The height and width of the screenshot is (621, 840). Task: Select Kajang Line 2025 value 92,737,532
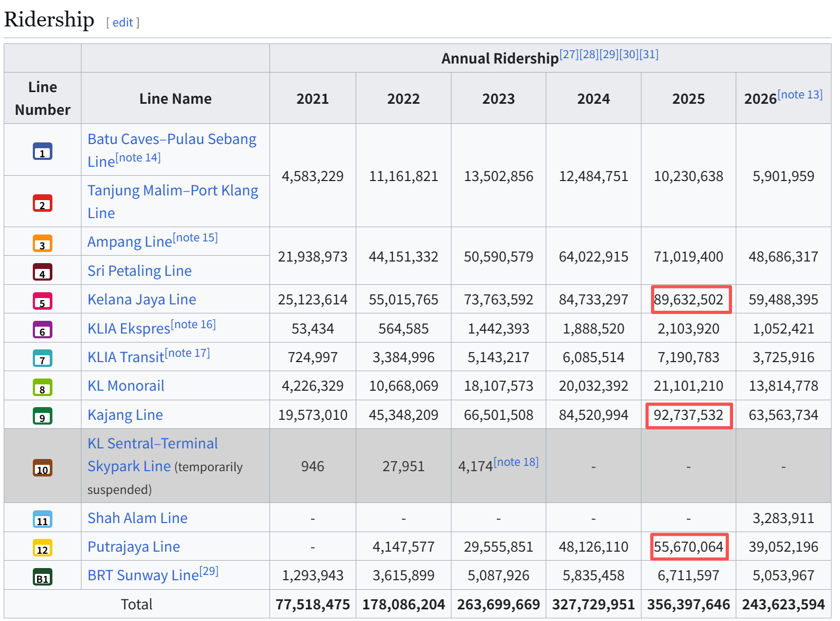pos(689,415)
